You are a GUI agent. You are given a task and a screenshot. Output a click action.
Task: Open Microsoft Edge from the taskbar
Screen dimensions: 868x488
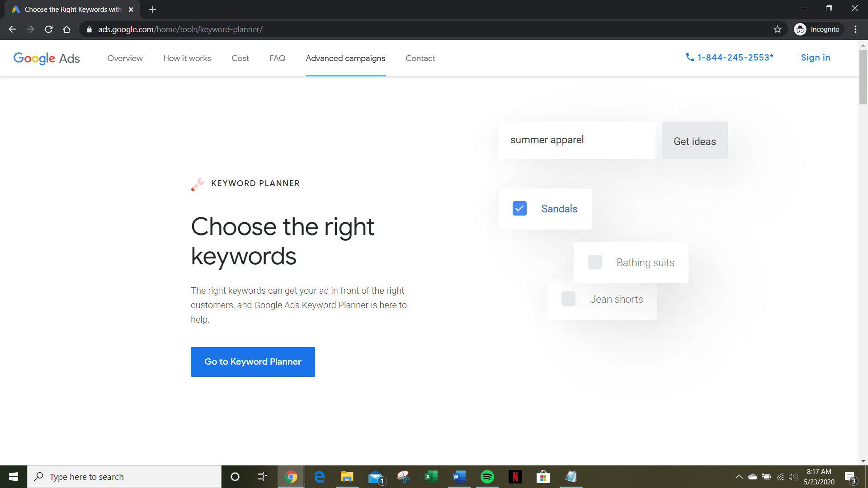tap(319, 477)
